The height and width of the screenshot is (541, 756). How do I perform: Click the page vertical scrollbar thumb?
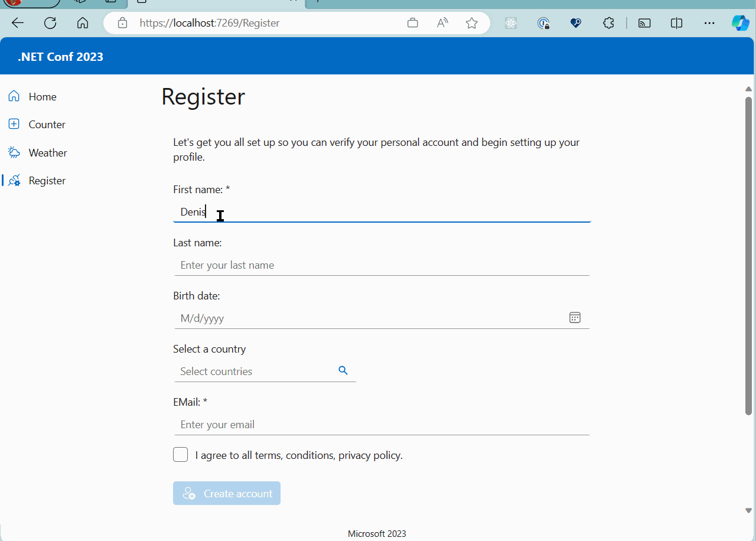748,255
